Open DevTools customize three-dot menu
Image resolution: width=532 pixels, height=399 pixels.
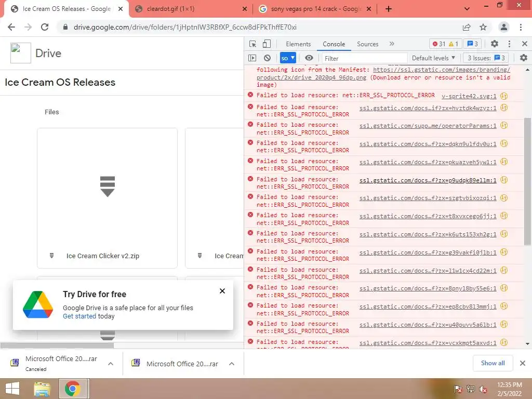(509, 44)
